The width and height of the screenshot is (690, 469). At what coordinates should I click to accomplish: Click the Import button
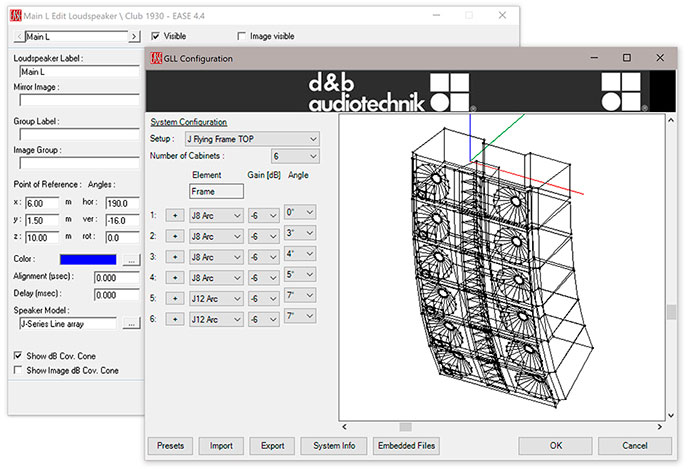coord(221,446)
